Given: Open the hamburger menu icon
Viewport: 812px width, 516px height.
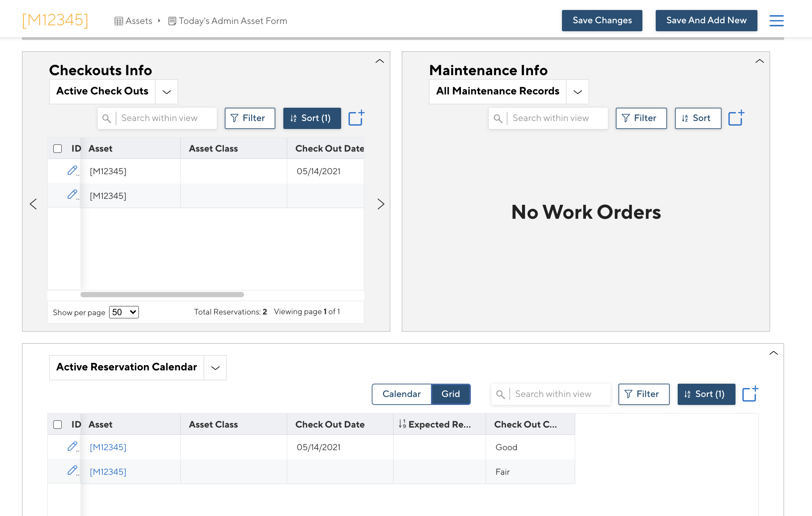Looking at the screenshot, I should (x=776, y=21).
